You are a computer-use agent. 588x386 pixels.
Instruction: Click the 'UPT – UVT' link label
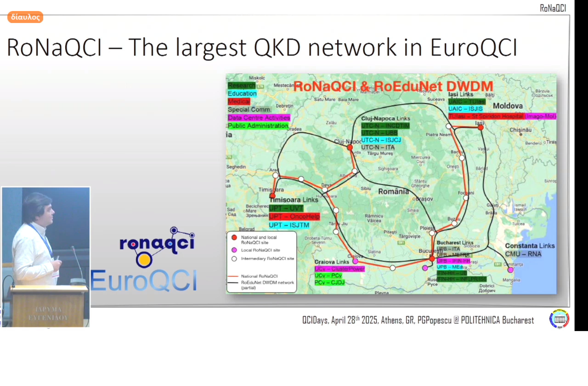pyautogui.click(x=286, y=209)
